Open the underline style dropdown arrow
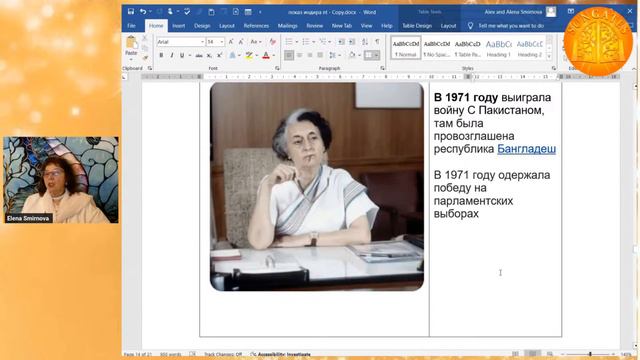 tap(190, 55)
